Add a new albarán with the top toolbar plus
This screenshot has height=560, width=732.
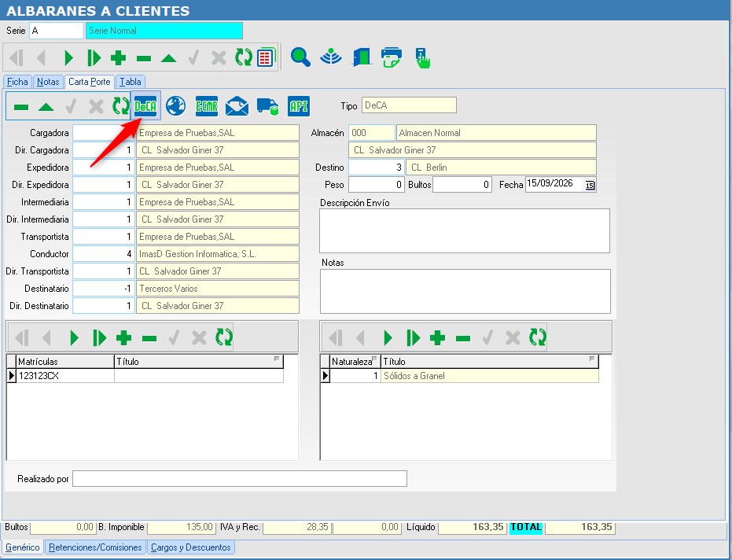tap(119, 58)
